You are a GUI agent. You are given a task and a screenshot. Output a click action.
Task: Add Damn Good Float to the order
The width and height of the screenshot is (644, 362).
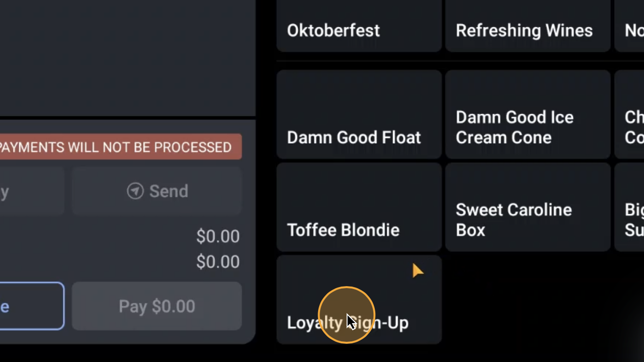pos(358,114)
